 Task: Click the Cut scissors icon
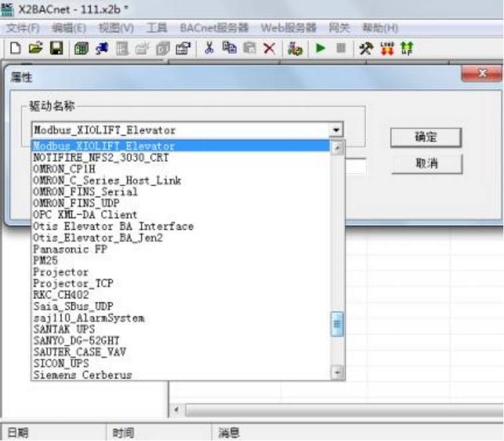coord(209,49)
